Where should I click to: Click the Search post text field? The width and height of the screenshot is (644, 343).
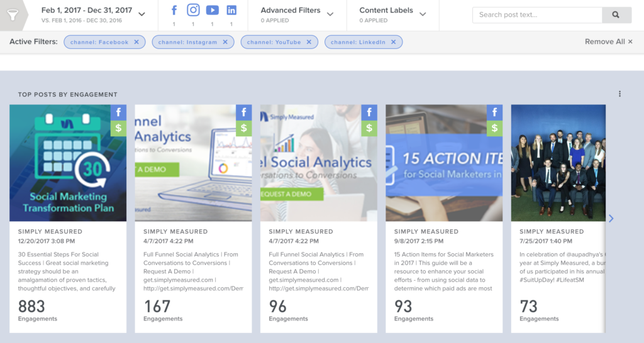537,15
